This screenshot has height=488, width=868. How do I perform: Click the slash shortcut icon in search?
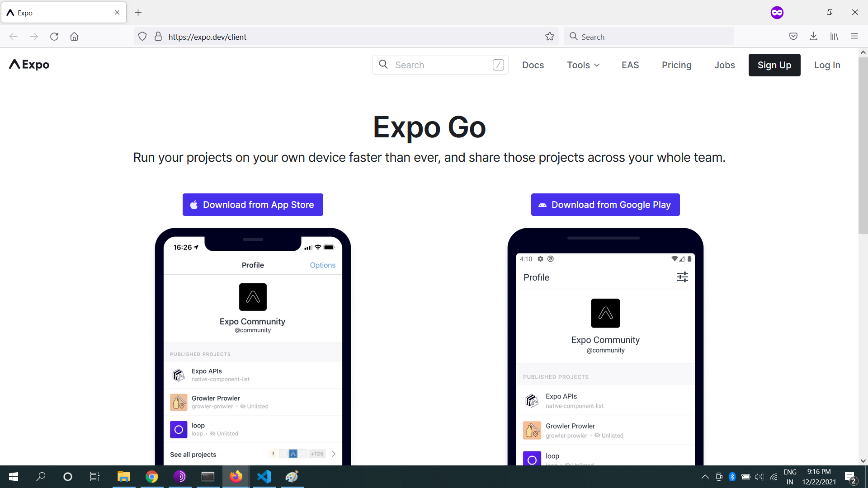(498, 65)
